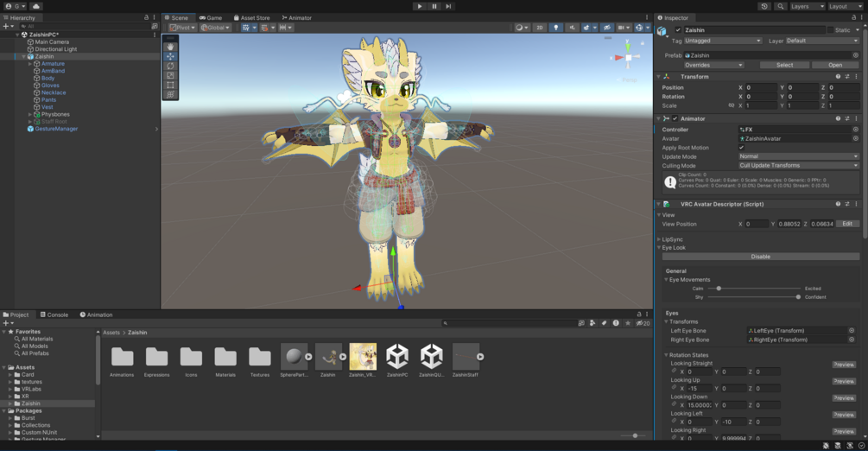Open the Global handle rotation dropdown

coord(215,27)
